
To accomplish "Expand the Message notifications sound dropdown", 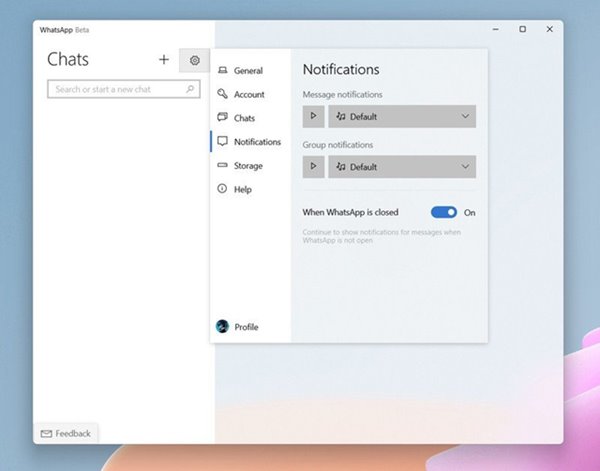I will (x=402, y=117).
